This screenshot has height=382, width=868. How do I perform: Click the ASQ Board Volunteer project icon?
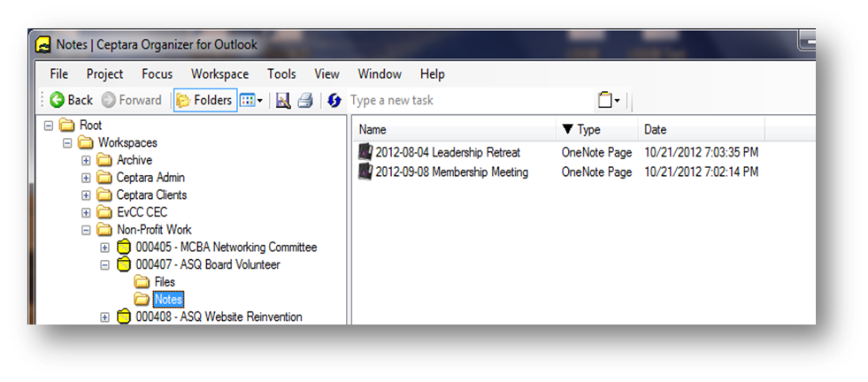click(124, 264)
